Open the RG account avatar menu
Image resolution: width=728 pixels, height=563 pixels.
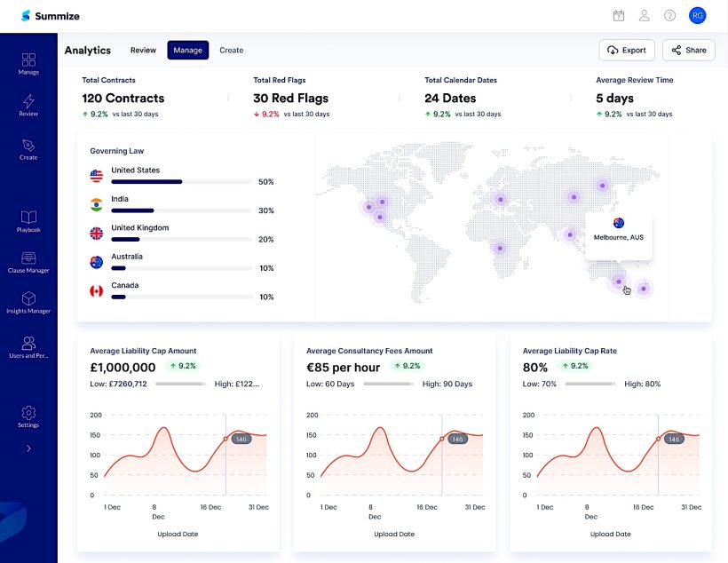click(698, 15)
